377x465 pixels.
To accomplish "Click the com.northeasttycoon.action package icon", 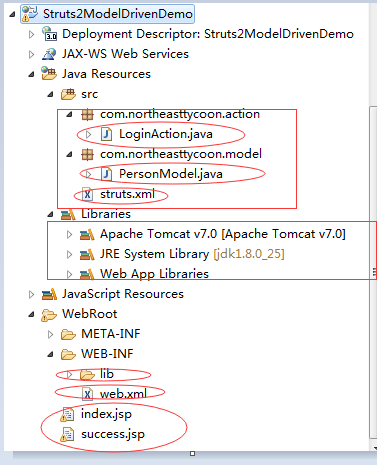I will (x=87, y=114).
